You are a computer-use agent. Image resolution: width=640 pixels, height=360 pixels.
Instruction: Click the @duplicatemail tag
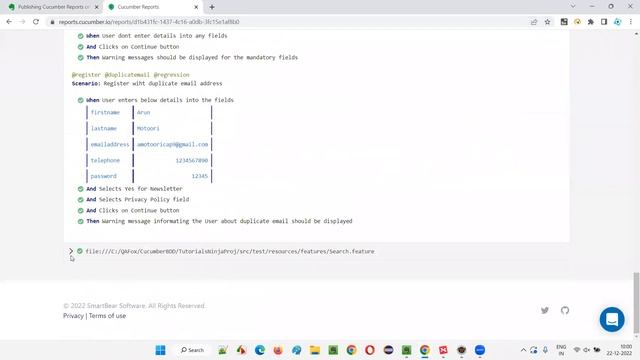coord(127,75)
